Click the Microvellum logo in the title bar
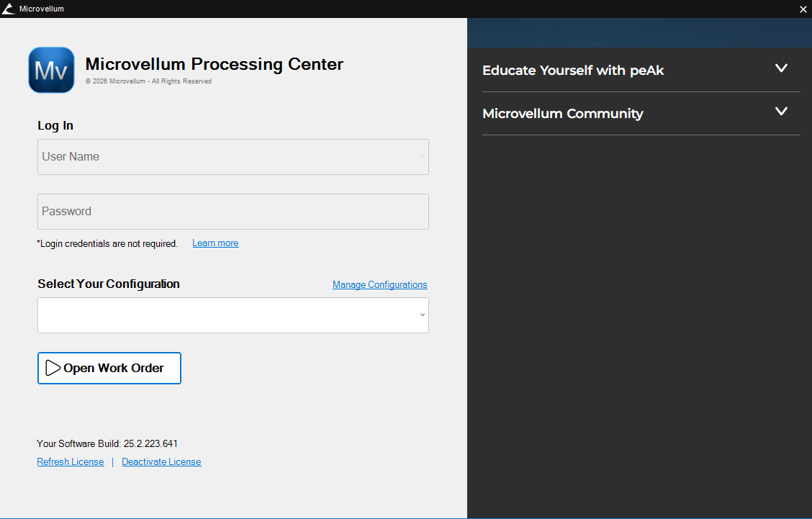This screenshot has height=519, width=812. tap(9, 9)
